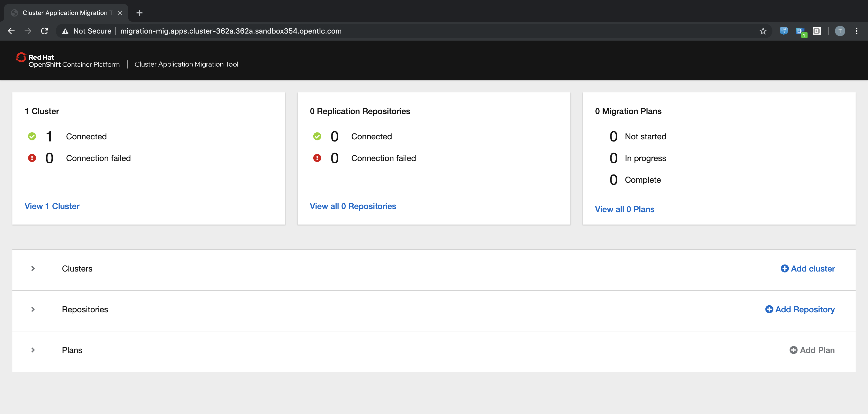Click the Not Secure label in address bar
The width and height of the screenshot is (868, 414).
[x=92, y=31]
